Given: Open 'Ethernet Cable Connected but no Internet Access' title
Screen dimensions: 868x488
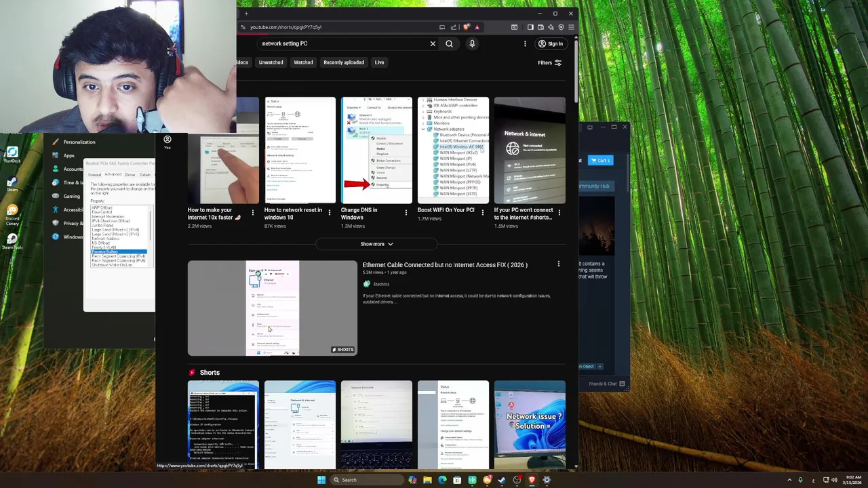Looking at the screenshot, I should click(444, 265).
